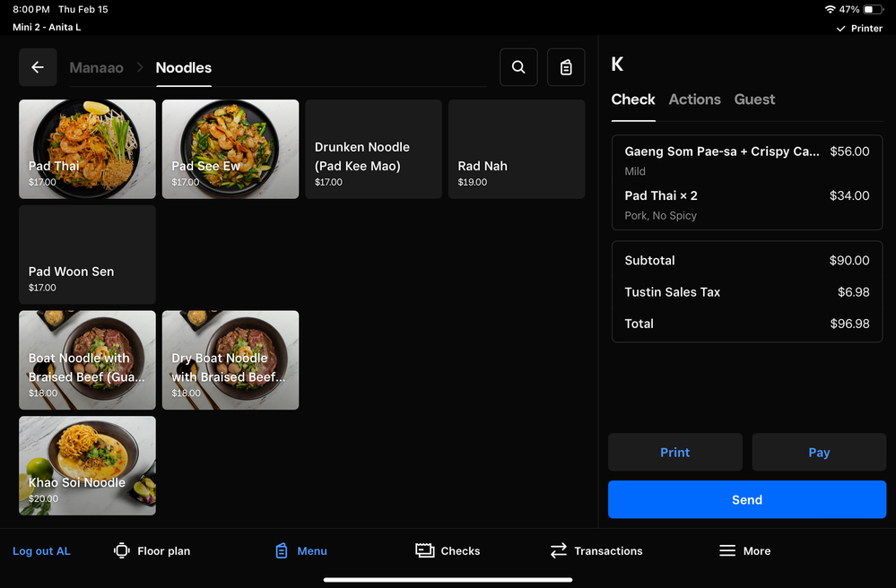Open the menu search magnifier

(x=518, y=67)
